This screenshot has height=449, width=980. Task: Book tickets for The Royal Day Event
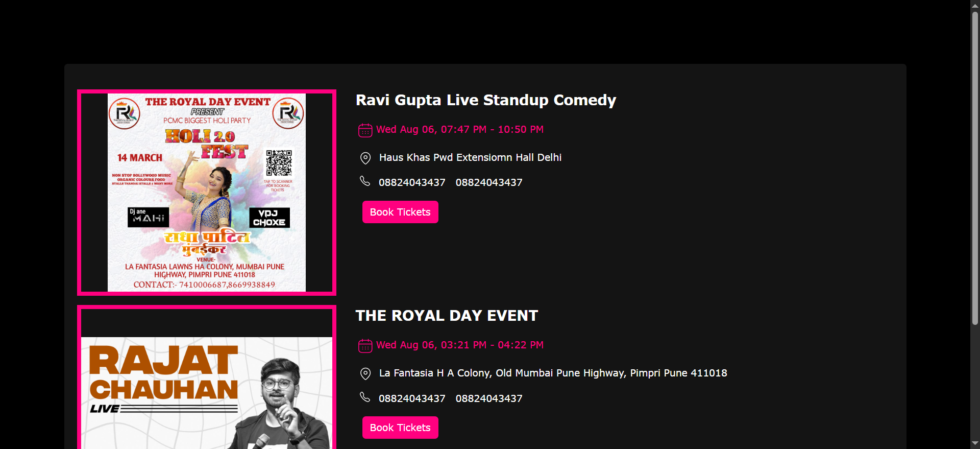point(400,428)
